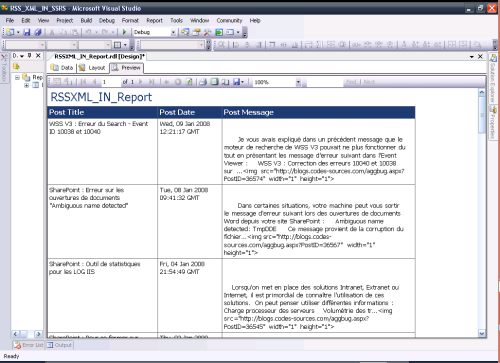Image resolution: width=500 pixels, height=363 pixels.
Task: Open the Solution Explorer toolbar icon
Action: (185, 32)
